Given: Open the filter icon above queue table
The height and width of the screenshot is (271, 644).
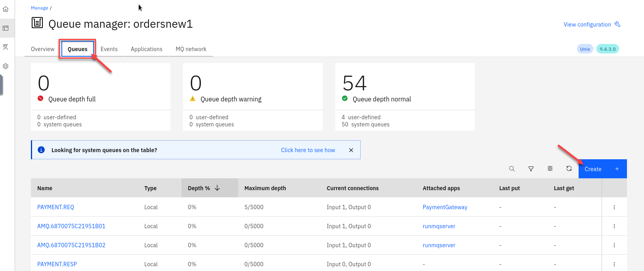Looking at the screenshot, I should (x=531, y=169).
